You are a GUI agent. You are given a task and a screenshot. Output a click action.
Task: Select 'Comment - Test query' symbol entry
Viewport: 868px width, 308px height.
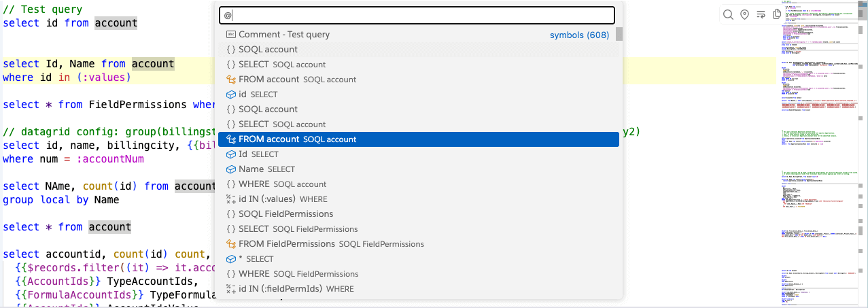point(284,35)
